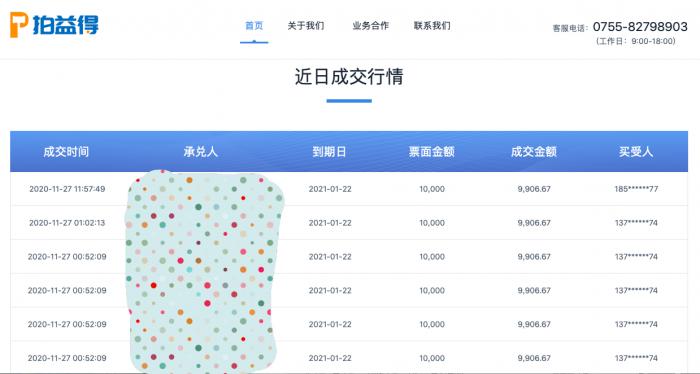This screenshot has height=374, width=700.
Task: Click the 到期日 column header
Action: pos(329,152)
